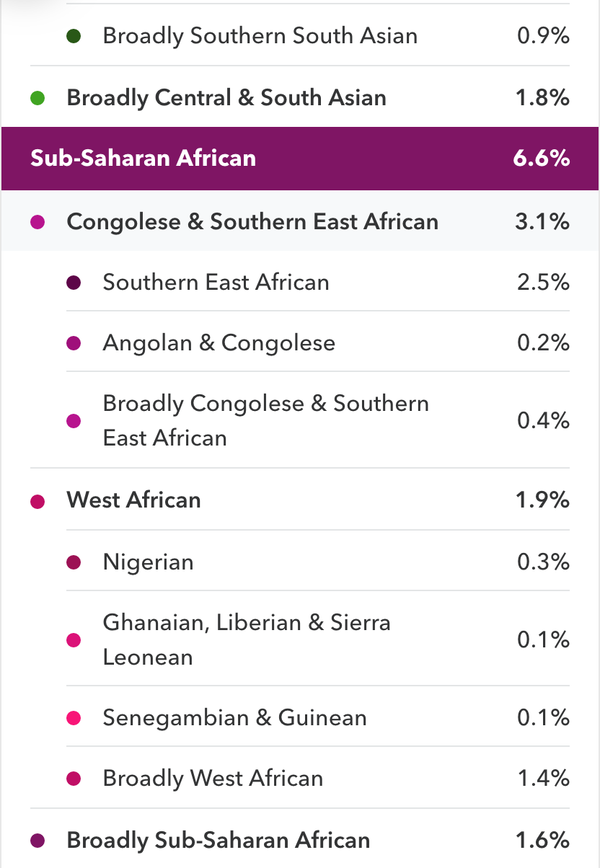
Task: Click the green Broadly Central & South Asian dot
Action: [x=38, y=98]
